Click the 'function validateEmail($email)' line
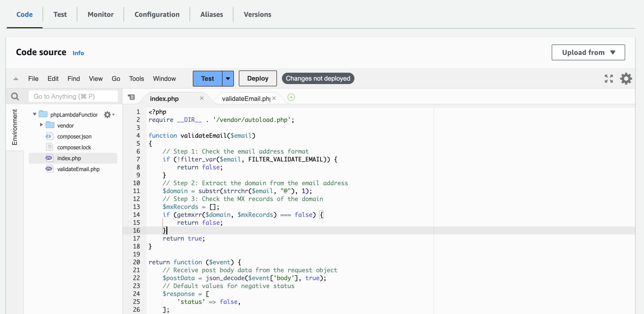This screenshot has width=644, height=314. [202, 135]
